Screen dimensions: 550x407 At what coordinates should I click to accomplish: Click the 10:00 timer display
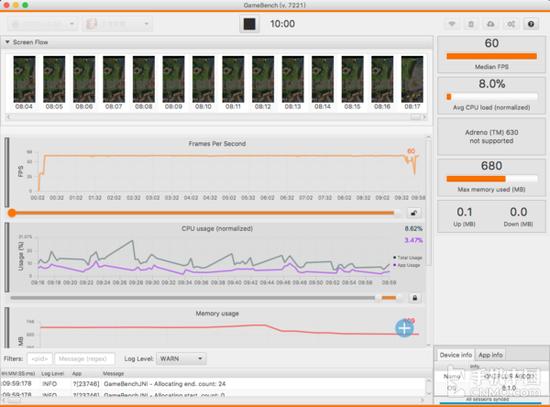pyautogui.click(x=282, y=24)
